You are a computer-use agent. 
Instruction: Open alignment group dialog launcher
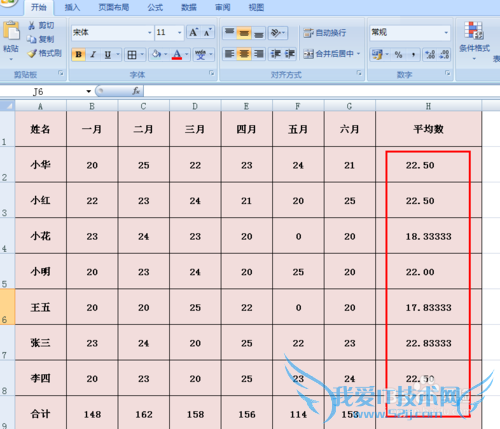pyautogui.click(x=359, y=73)
